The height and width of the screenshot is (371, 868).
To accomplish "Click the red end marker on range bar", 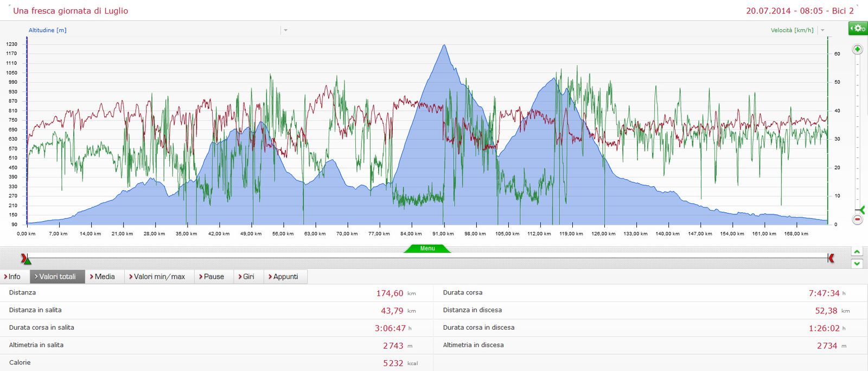I will (831, 258).
